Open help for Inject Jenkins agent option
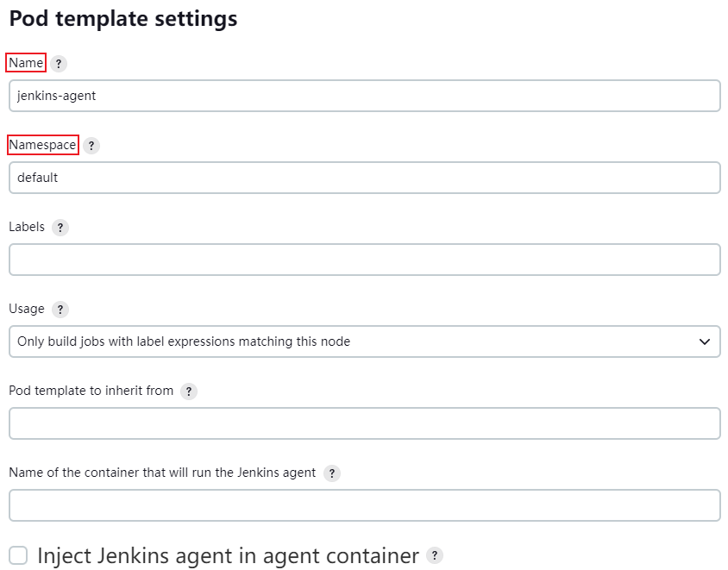 pyautogui.click(x=435, y=555)
